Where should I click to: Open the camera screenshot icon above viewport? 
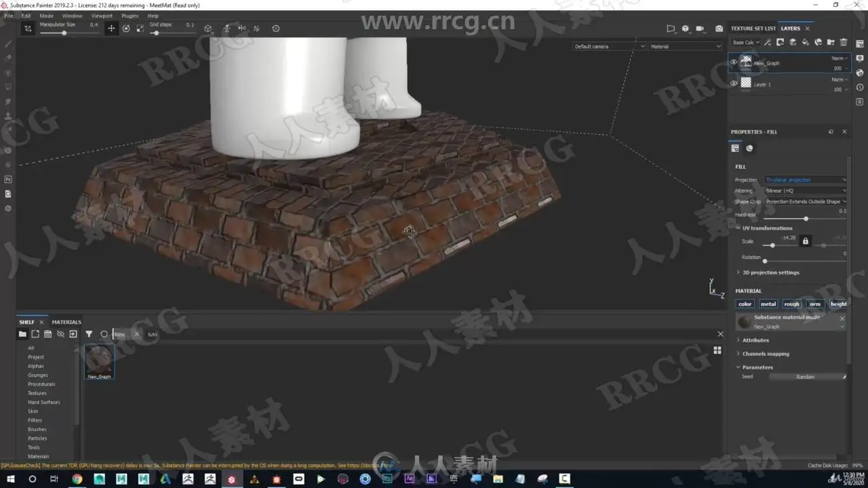click(x=719, y=28)
